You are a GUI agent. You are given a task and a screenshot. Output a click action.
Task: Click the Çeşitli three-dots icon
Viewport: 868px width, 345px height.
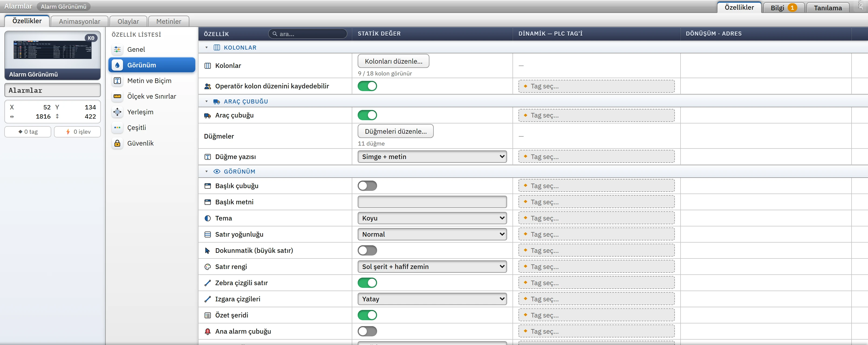117,127
